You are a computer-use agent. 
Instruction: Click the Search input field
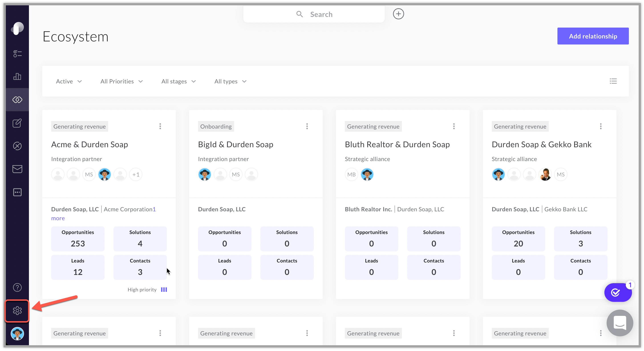pos(314,14)
